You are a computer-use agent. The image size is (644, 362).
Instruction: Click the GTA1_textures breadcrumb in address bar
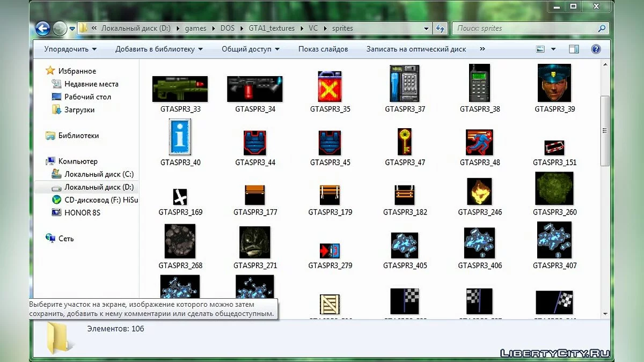click(x=272, y=28)
